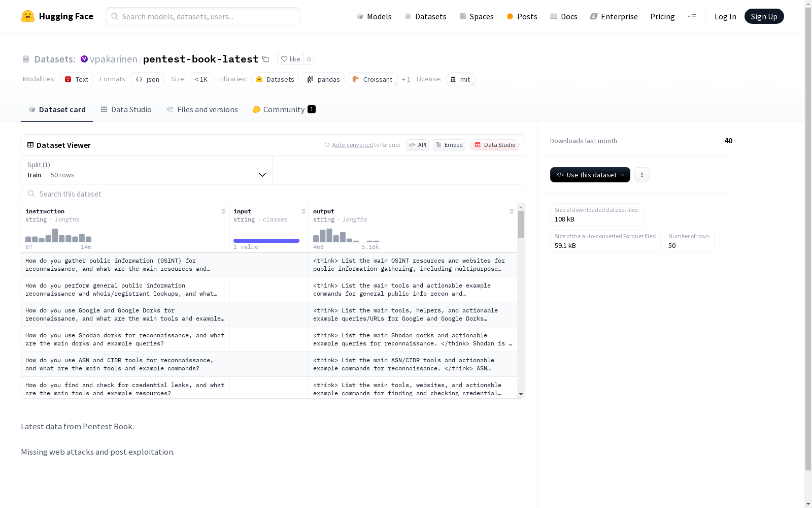Viewport: 812px width, 508px height.
Task: Open the three-dot more options menu
Action: 642,175
